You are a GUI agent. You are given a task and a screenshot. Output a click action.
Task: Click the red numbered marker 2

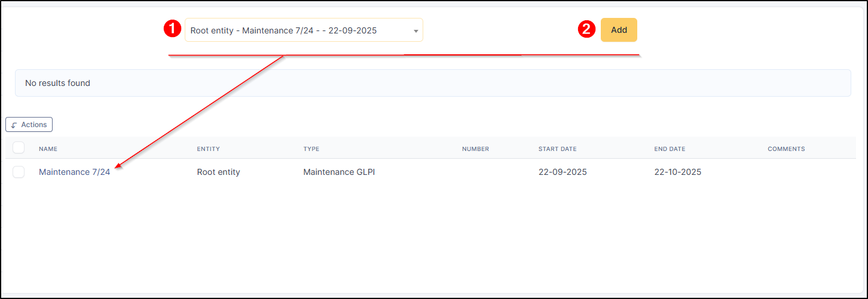pyautogui.click(x=587, y=29)
